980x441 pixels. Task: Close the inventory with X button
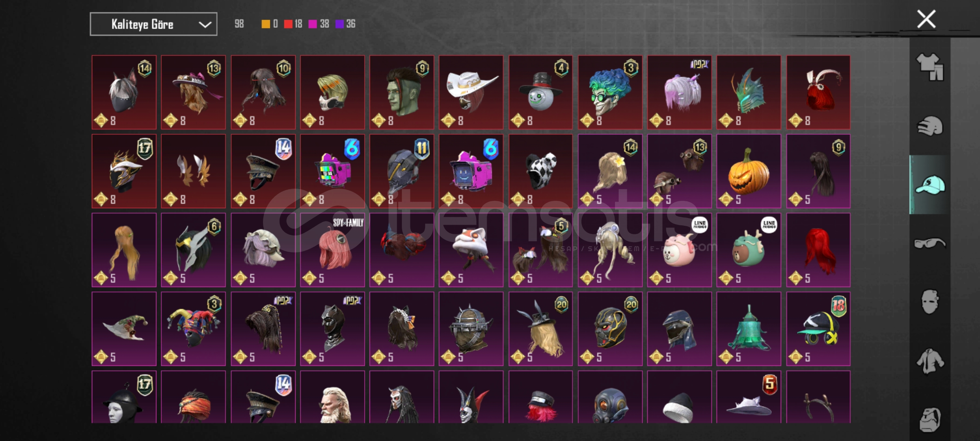(x=926, y=19)
